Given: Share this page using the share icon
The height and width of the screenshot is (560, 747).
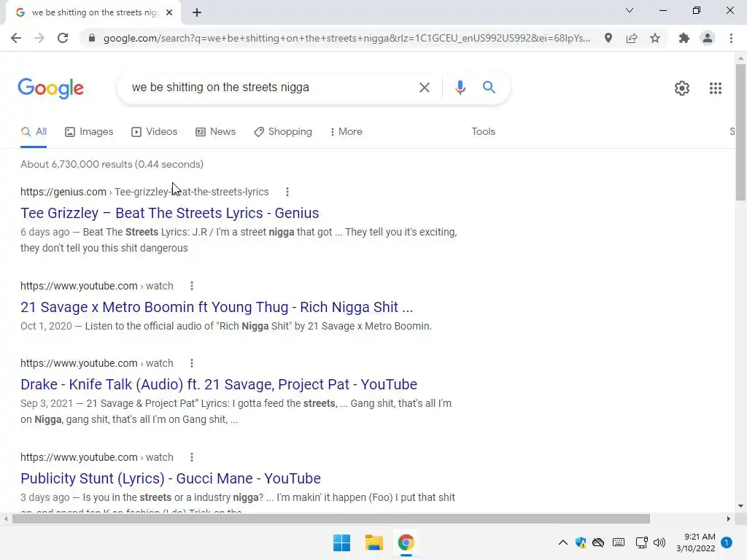Looking at the screenshot, I should [632, 38].
